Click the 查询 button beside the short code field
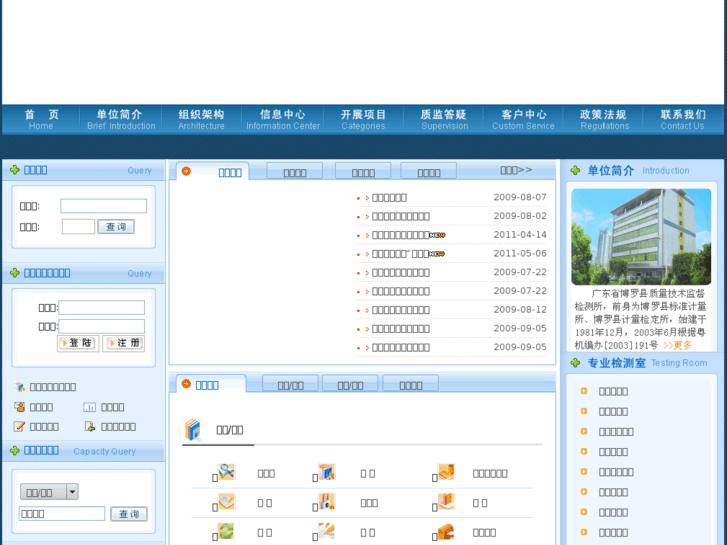The width and height of the screenshot is (727, 545). point(116,227)
